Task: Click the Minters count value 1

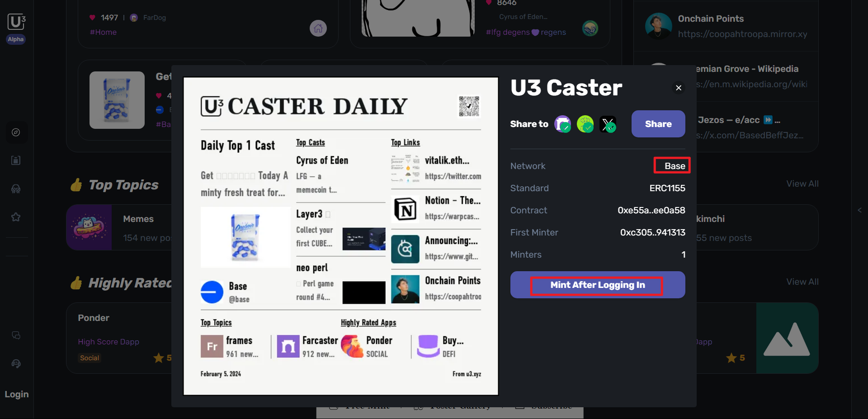Action: 684,254
